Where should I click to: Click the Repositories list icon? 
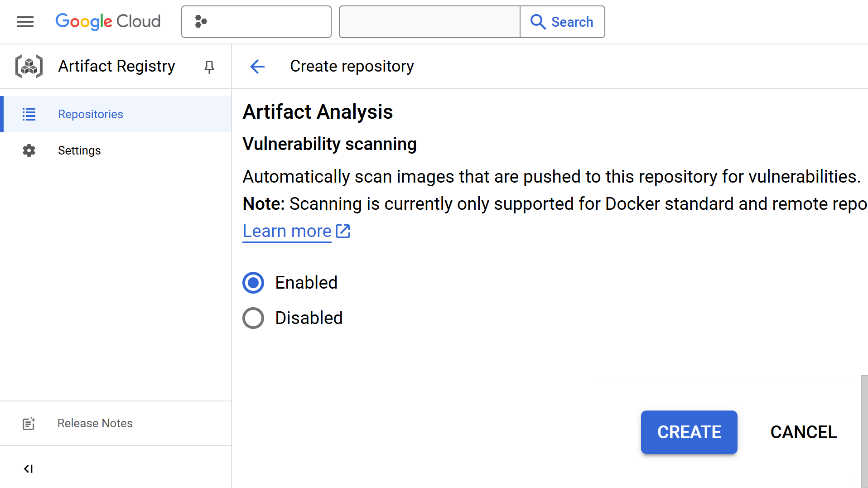29,114
